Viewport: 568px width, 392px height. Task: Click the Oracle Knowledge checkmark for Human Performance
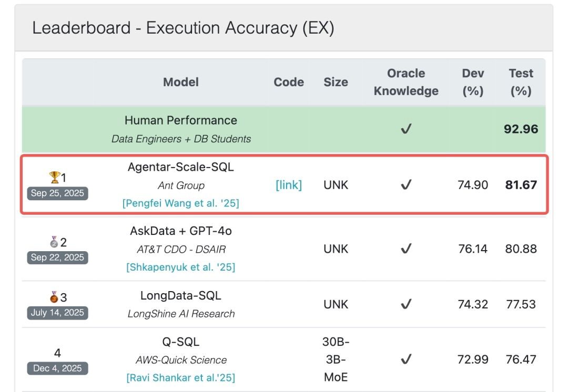(405, 129)
